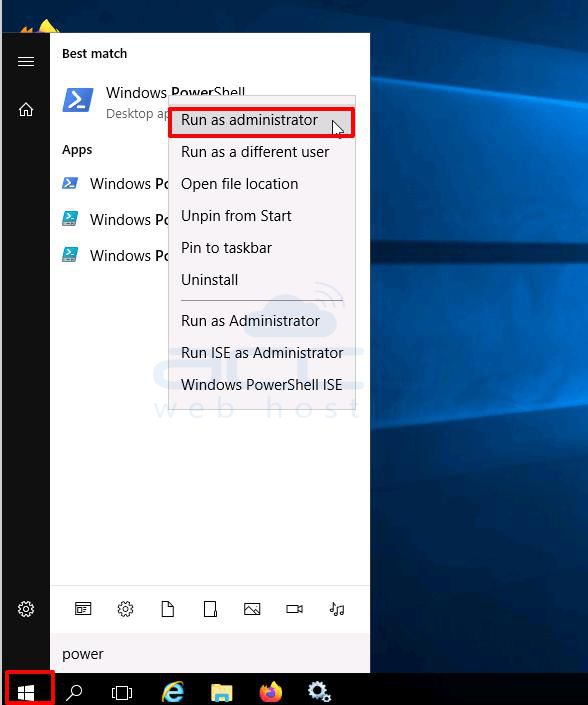588x705 pixels.
Task: Filter search results by Apps icon
Action: pos(83,609)
